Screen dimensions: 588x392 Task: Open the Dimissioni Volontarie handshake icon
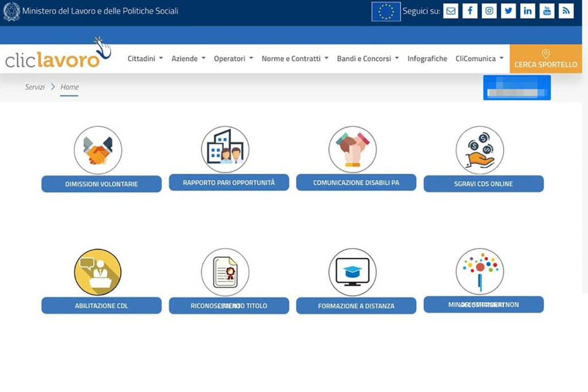click(x=98, y=149)
